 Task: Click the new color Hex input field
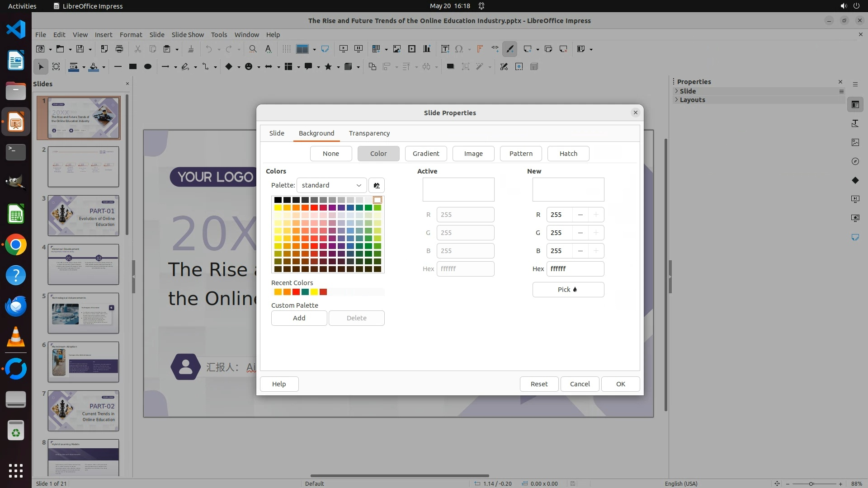tap(575, 269)
